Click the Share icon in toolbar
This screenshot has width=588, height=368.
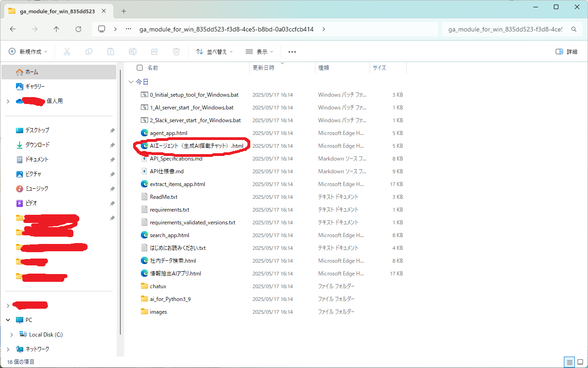coord(155,52)
